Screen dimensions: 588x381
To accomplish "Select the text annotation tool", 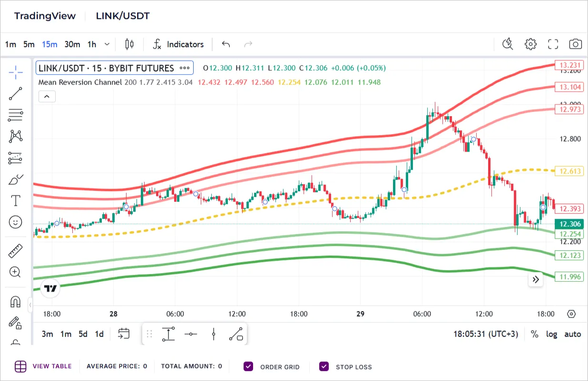I will pos(16,201).
